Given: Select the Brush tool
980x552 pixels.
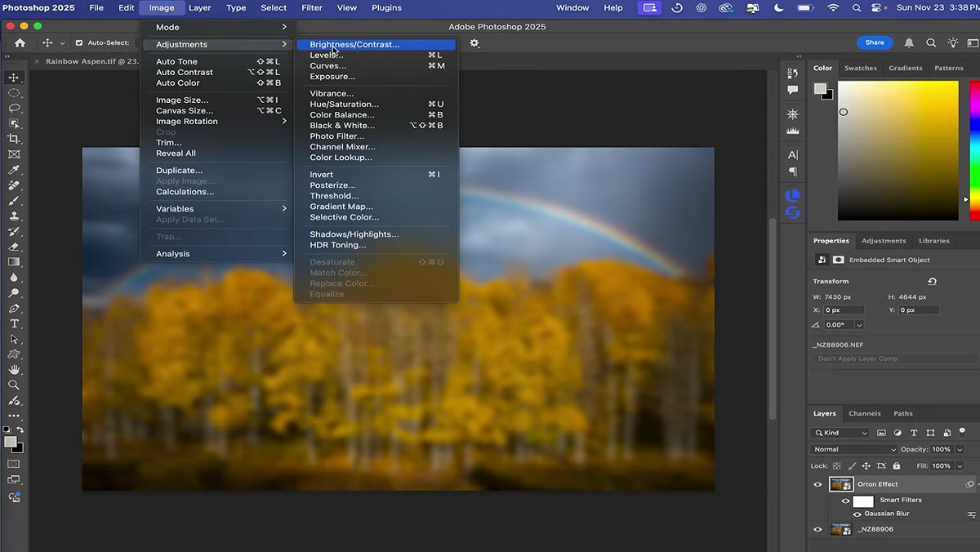Looking at the screenshot, I should coord(14,200).
